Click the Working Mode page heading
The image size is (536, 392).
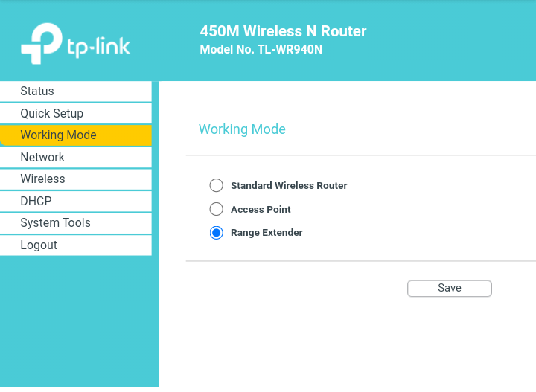[242, 129]
